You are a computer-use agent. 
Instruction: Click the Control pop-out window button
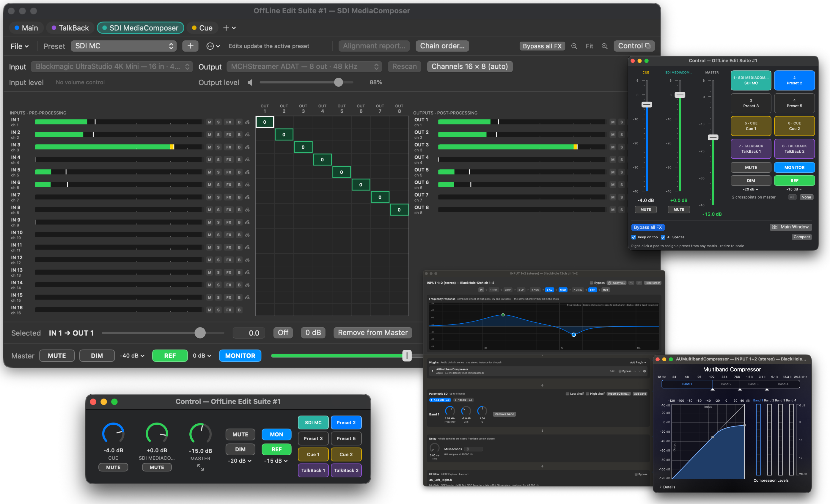(x=634, y=46)
